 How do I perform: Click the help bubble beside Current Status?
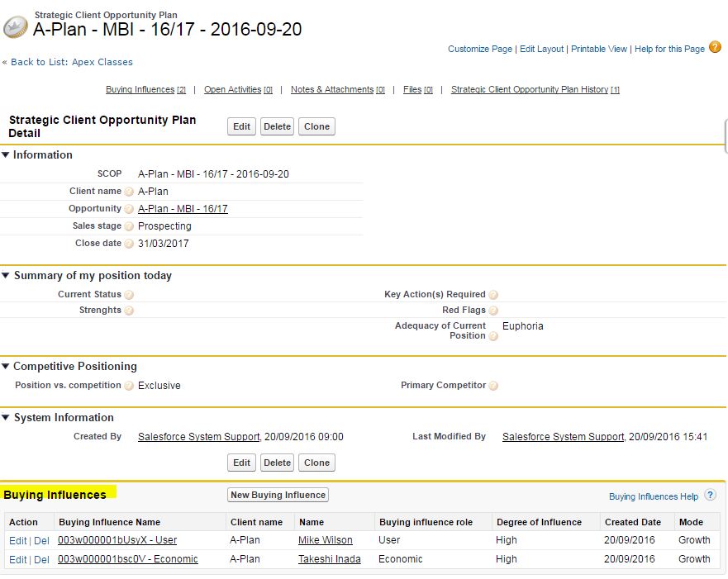coord(129,295)
